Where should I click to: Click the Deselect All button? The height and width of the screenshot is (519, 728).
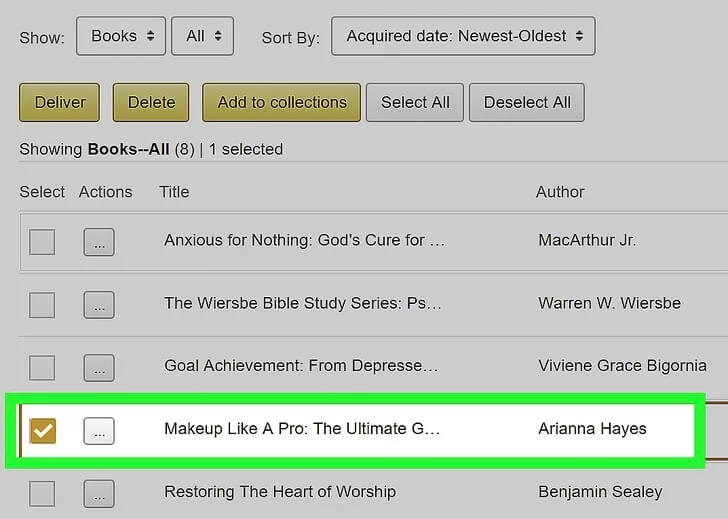tap(527, 102)
